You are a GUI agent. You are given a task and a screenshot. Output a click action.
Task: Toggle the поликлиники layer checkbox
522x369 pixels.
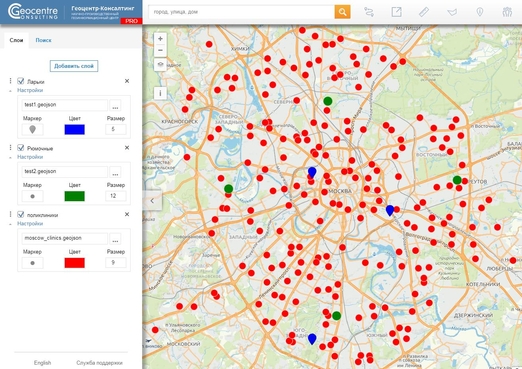pos(21,214)
